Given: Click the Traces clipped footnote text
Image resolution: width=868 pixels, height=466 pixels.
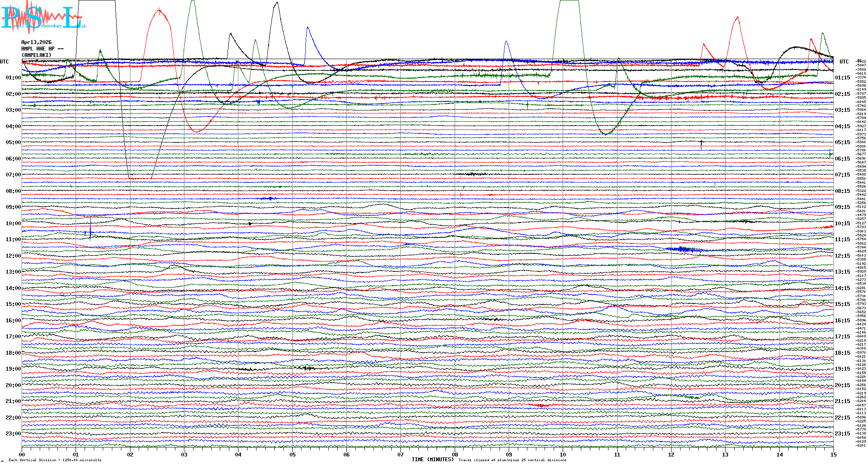Looking at the screenshot, I should pos(512,460).
